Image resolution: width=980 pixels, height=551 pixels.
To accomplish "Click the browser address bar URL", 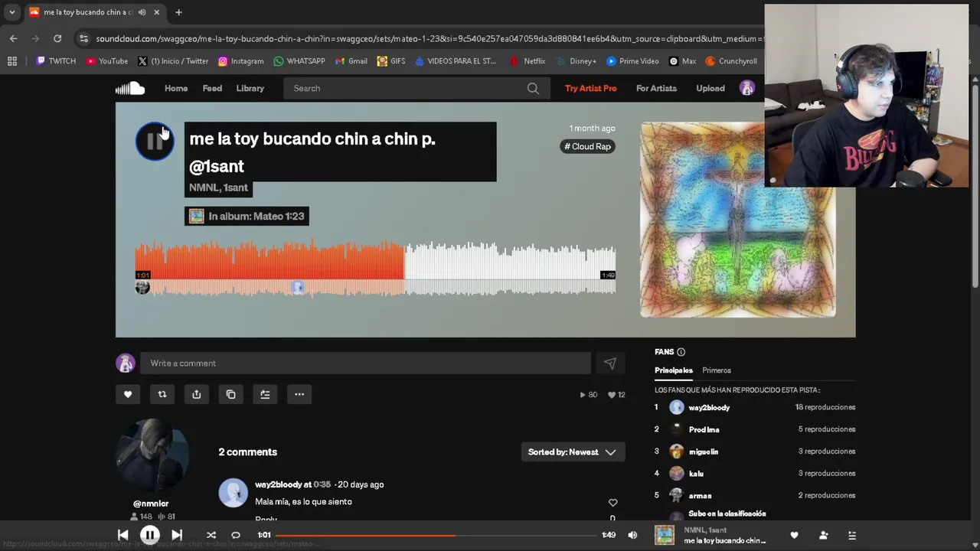I will pyautogui.click(x=429, y=38).
